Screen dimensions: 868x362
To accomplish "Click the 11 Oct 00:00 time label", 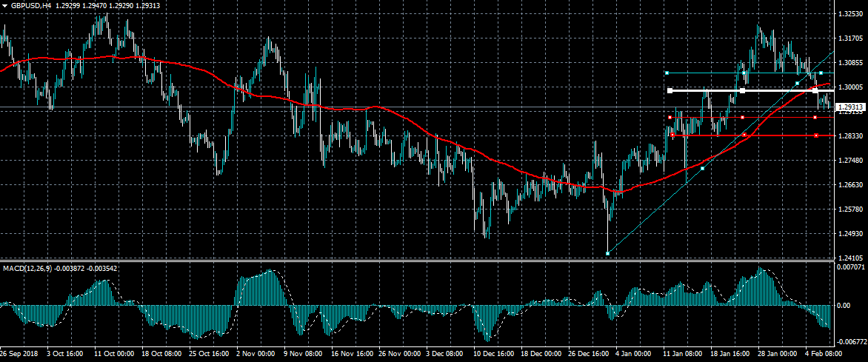I will (x=114, y=353).
